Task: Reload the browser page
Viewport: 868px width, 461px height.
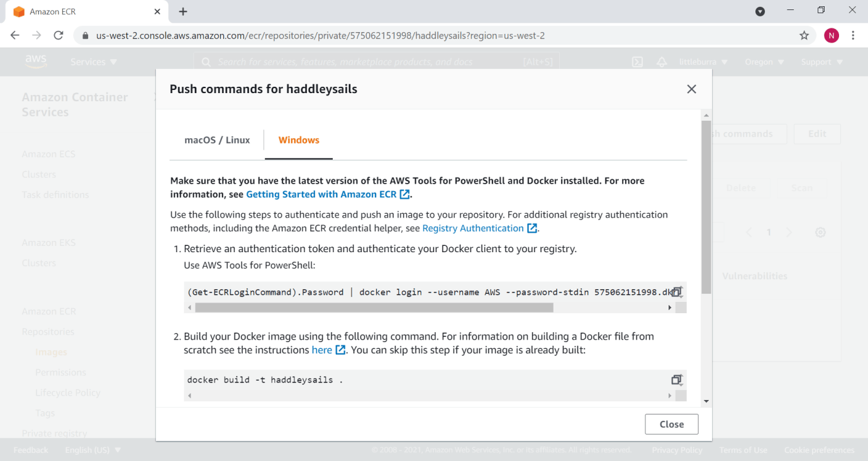Action: (x=58, y=36)
